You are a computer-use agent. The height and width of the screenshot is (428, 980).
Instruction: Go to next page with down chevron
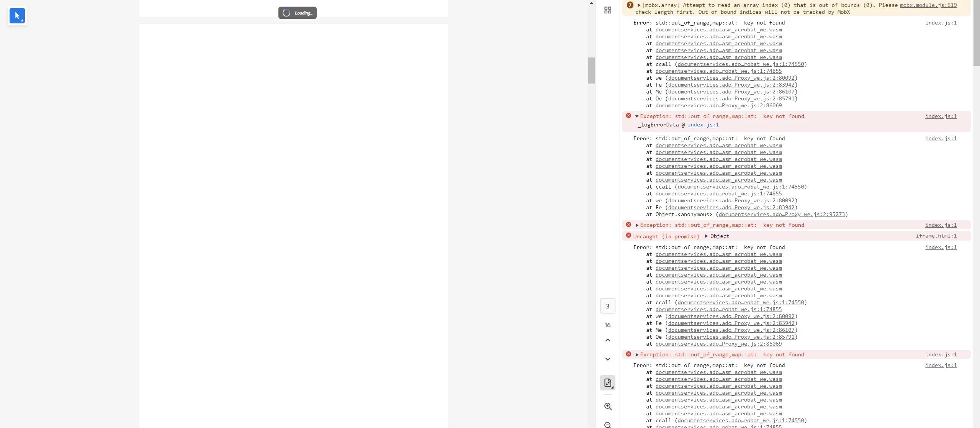pos(607,359)
